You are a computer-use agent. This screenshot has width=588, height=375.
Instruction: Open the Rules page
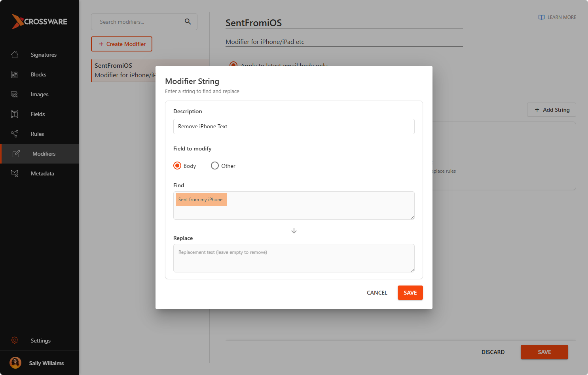click(x=40, y=134)
